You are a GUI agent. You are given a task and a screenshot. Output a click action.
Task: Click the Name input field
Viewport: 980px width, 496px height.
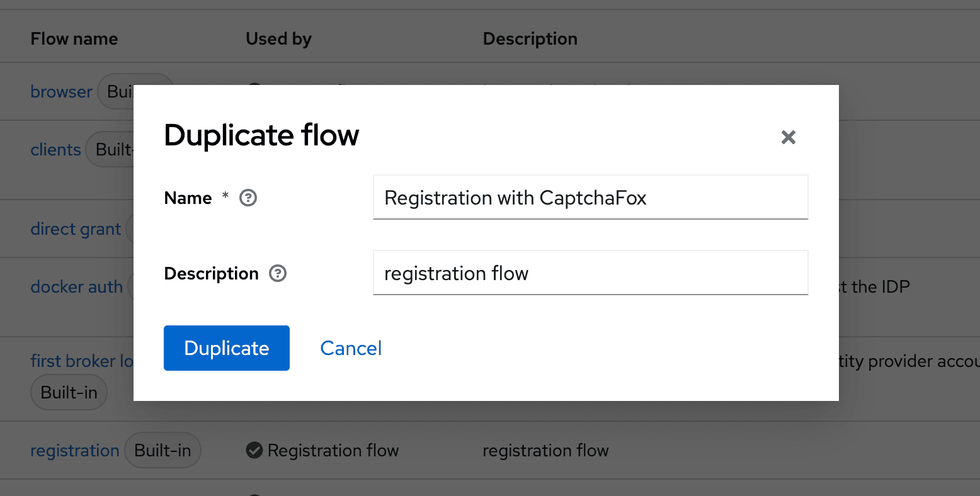[x=590, y=198]
